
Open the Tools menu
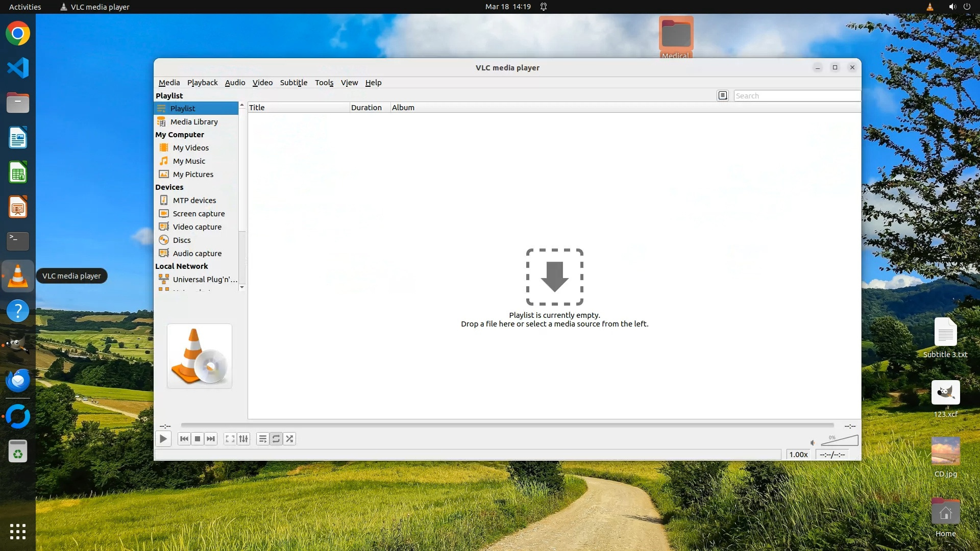pos(324,83)
